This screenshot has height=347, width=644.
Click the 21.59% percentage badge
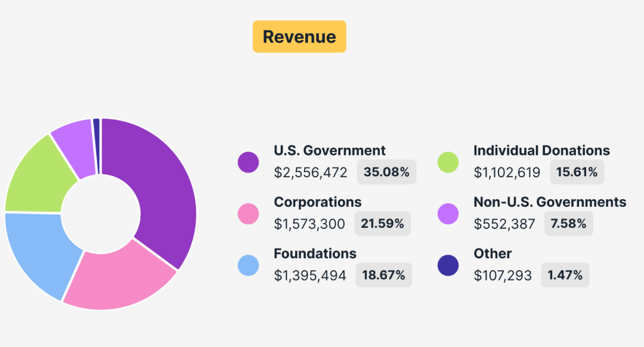click(383, 224)
